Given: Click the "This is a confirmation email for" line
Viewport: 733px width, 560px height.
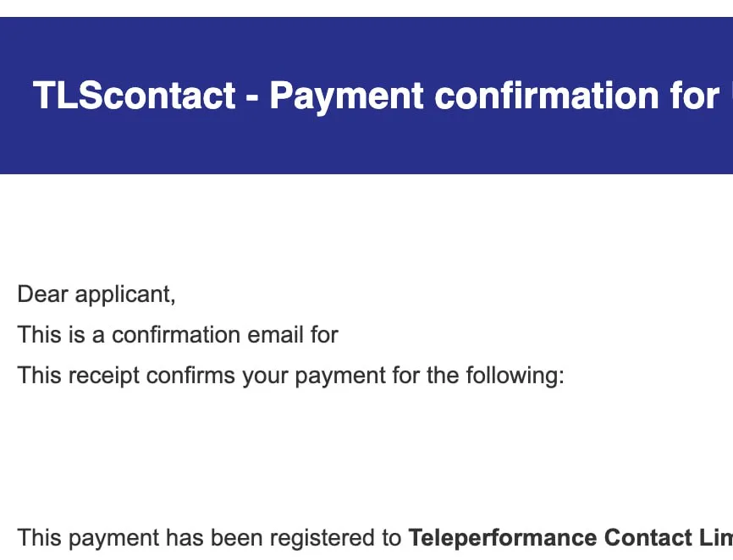Looking at the screenshot, I should tap(178, 335).
